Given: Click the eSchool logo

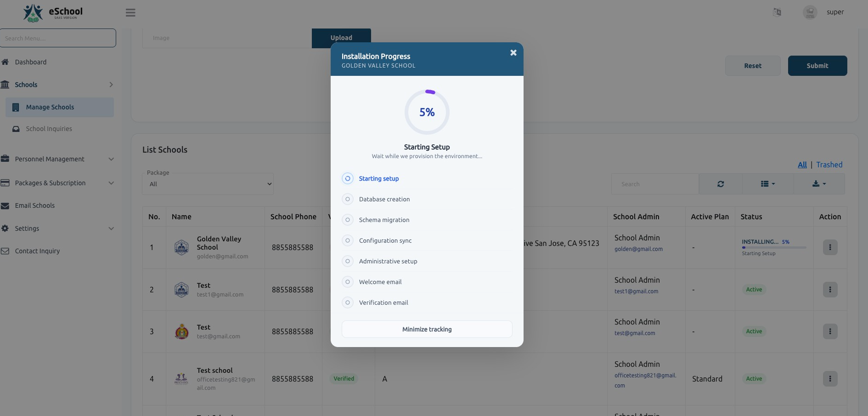Looking at the screenshot, I should pyautogui.click(x=53, y=13).
